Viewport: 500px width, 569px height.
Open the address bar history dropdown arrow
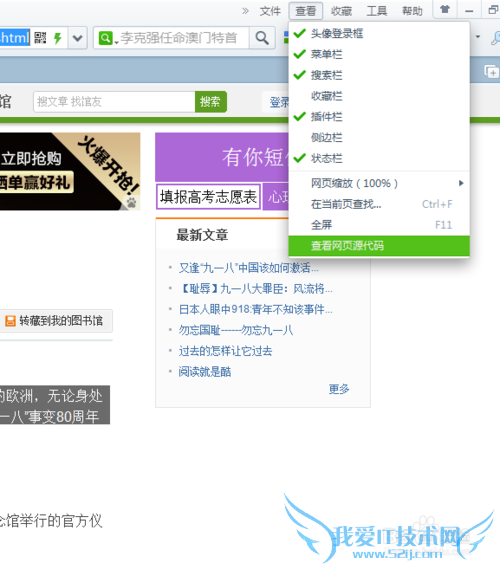(x=77, y=38)
